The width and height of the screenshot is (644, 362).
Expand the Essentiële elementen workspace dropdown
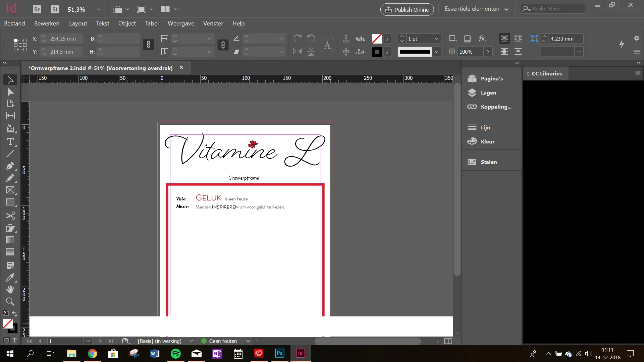click(506, 9)
